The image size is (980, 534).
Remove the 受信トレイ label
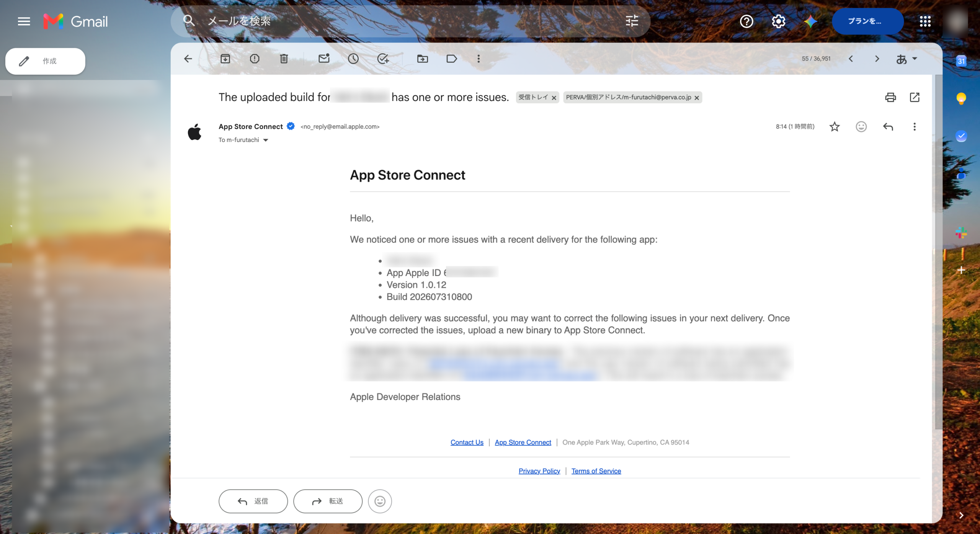[554, 98]
